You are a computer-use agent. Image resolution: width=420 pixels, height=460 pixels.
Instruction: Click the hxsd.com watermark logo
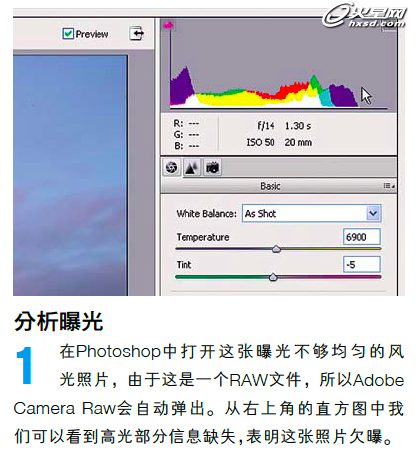[x=365, y=16]
